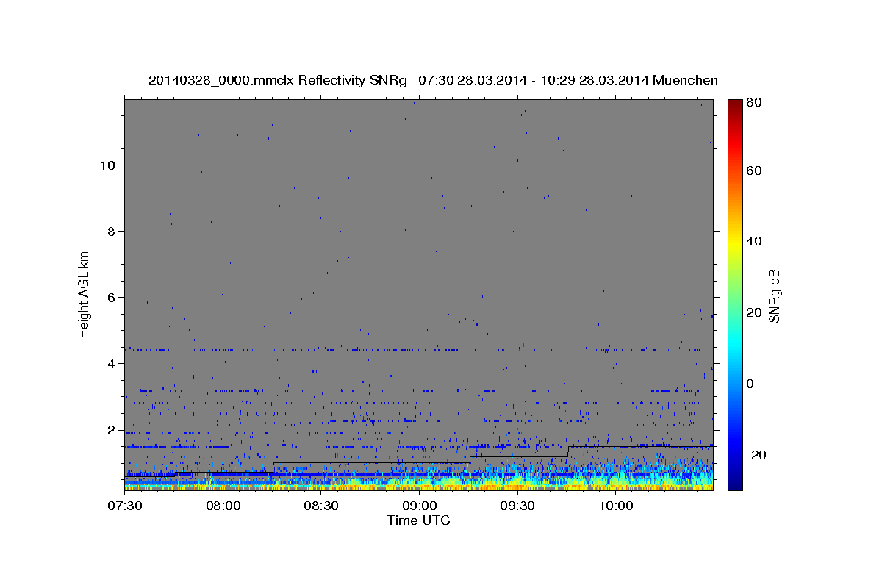
Task: Click the height tick label 10
Action: pos(107,165)
